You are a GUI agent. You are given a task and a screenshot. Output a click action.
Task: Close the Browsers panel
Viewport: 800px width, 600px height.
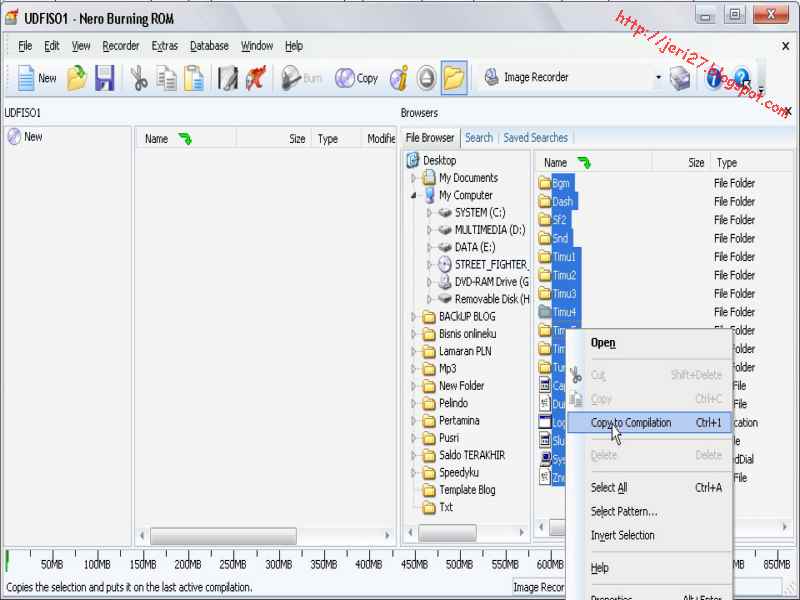tap(788, 111)
